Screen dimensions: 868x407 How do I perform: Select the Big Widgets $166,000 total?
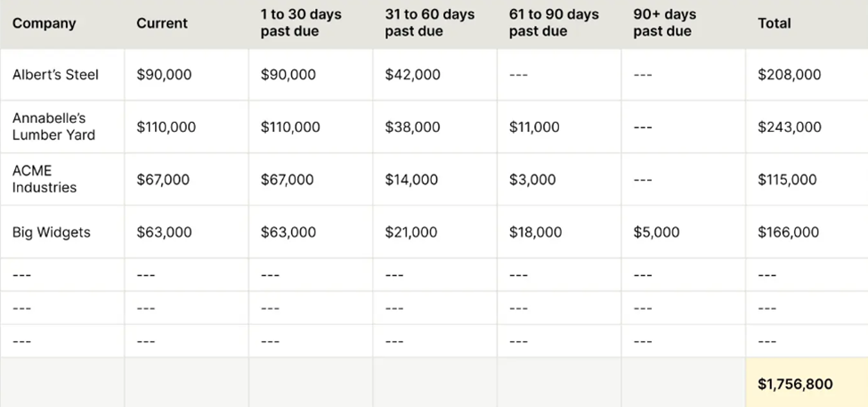(x=789, y=232)
